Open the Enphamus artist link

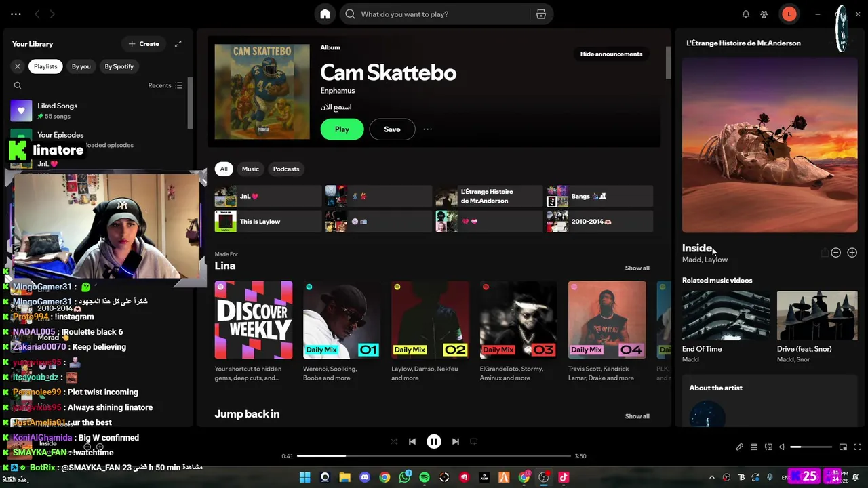pos(338,91)
